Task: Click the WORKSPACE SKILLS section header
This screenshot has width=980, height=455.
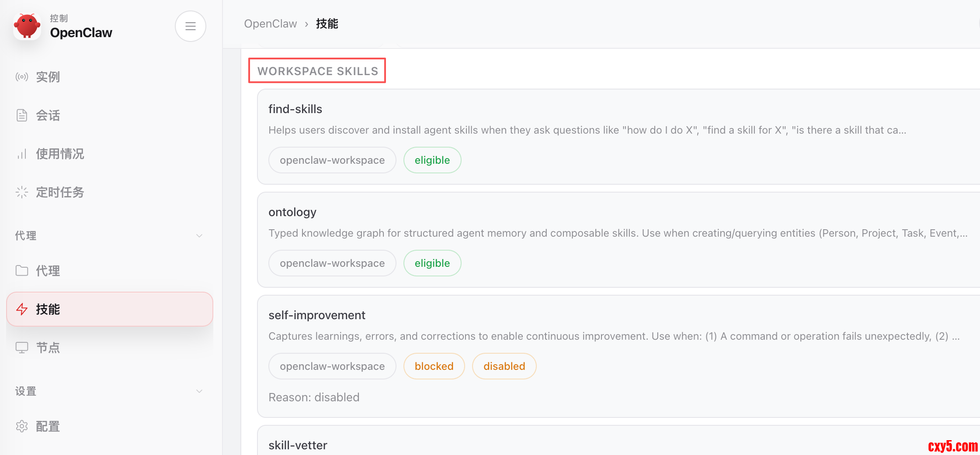Action: point(317,71)
